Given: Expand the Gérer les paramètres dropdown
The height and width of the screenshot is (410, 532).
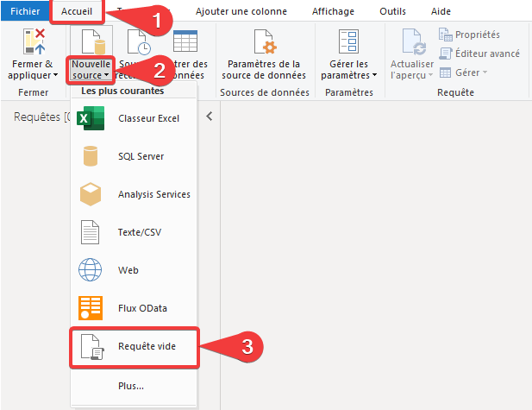Looking at the screenshot, I should tap(374, 75).
